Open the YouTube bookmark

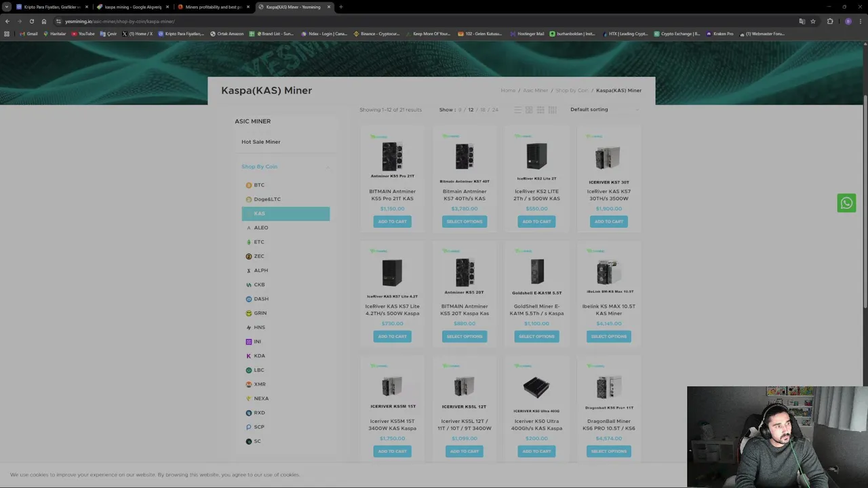click(83, 34)
